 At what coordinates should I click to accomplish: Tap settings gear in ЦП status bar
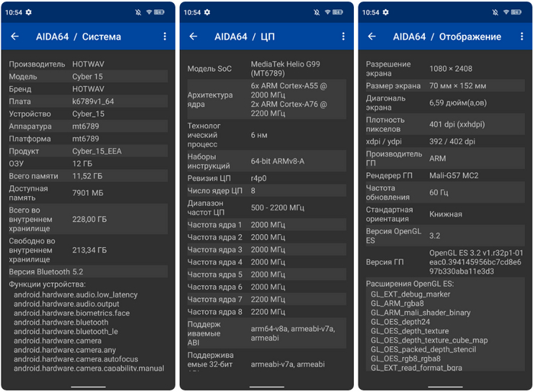pos(207,12)
